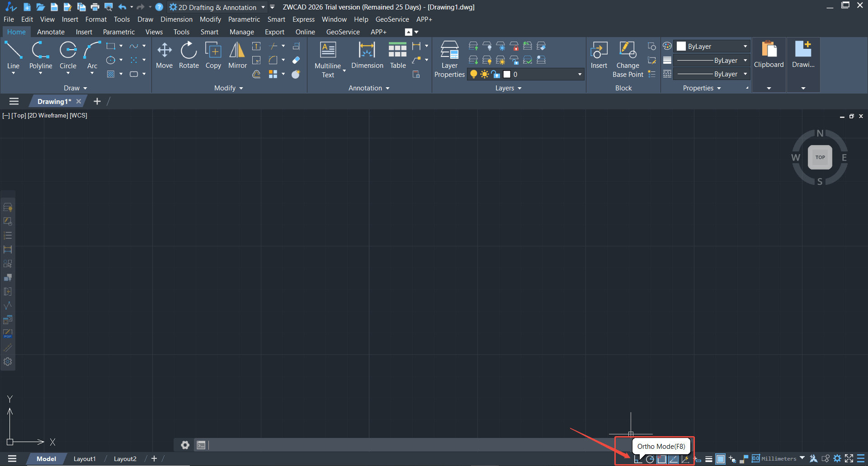The image size is (868, 466).
Task: Open Layer Properties manager
Action: (449, 60)
